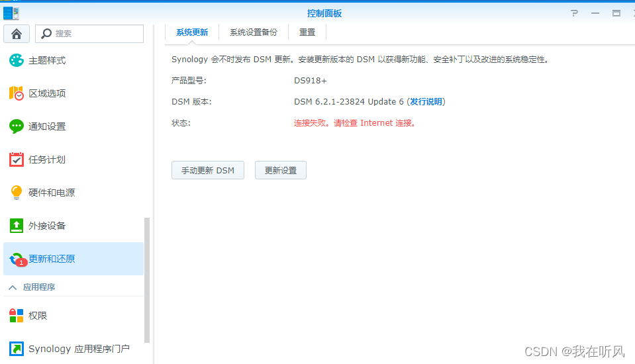
Task: Click the red connection failed status text
Action: click(355, 123)
